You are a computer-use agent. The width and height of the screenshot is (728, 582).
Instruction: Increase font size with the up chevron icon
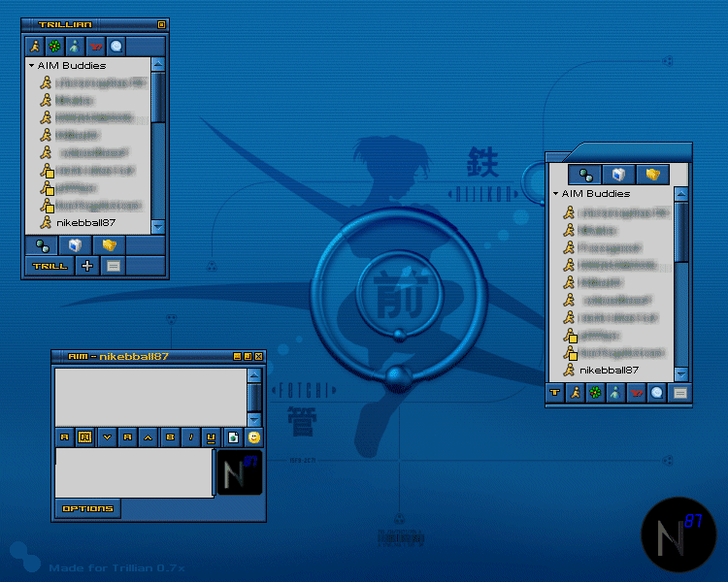pyautogui.click(x=149, y=437)
